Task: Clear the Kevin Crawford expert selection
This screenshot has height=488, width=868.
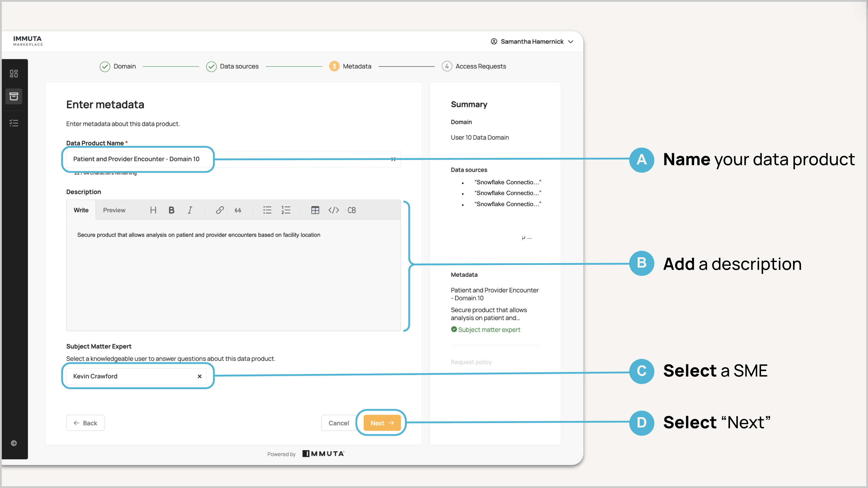Action: pos(199,376)
